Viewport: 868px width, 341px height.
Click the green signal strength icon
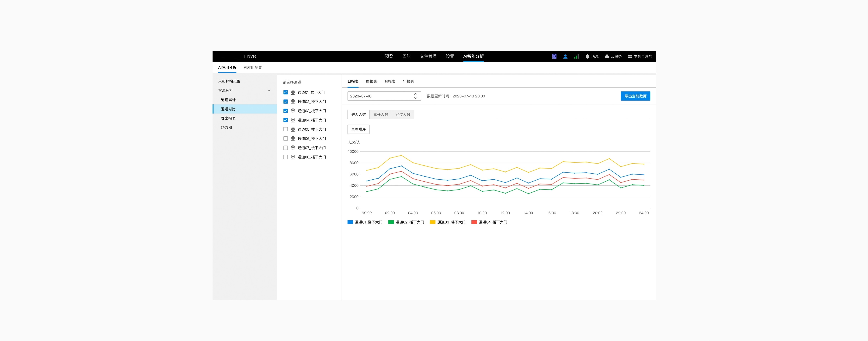tap(576, 56)
